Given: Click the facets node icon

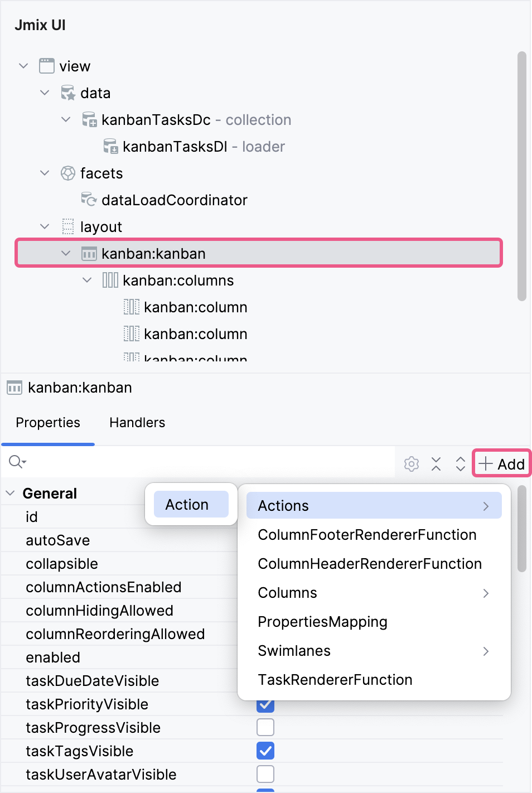Looking at the screenshot, I should pos(67,173).
